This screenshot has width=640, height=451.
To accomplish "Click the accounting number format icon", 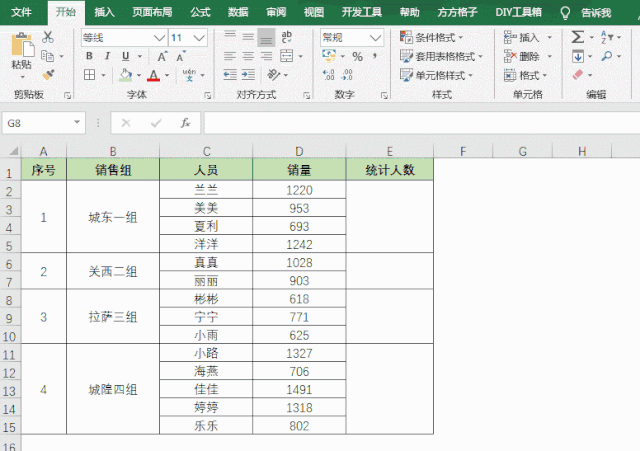I will coord(329,56).
